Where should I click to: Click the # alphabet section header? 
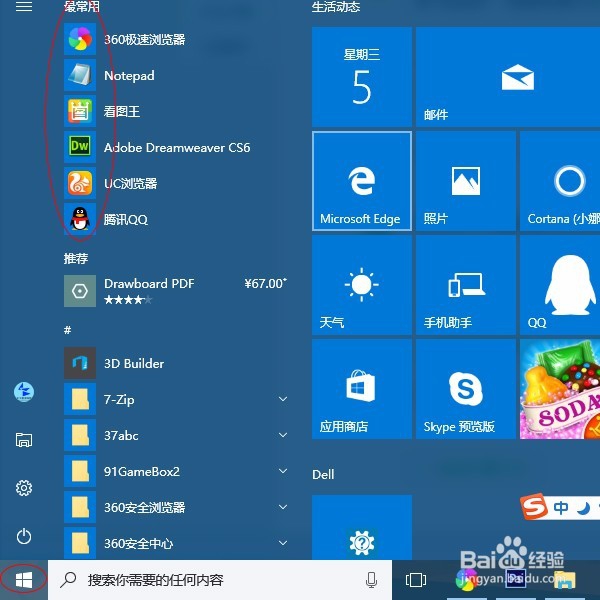[x=67, y=330]
